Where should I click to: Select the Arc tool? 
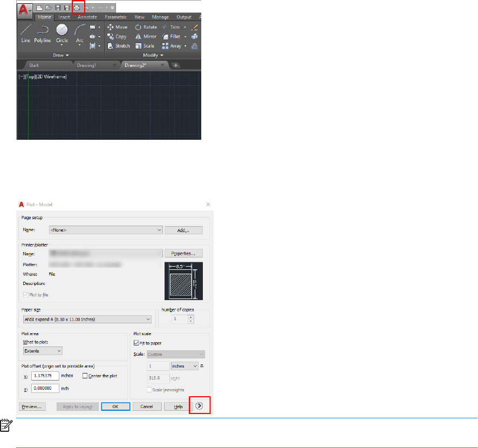(x=79, y=33)
